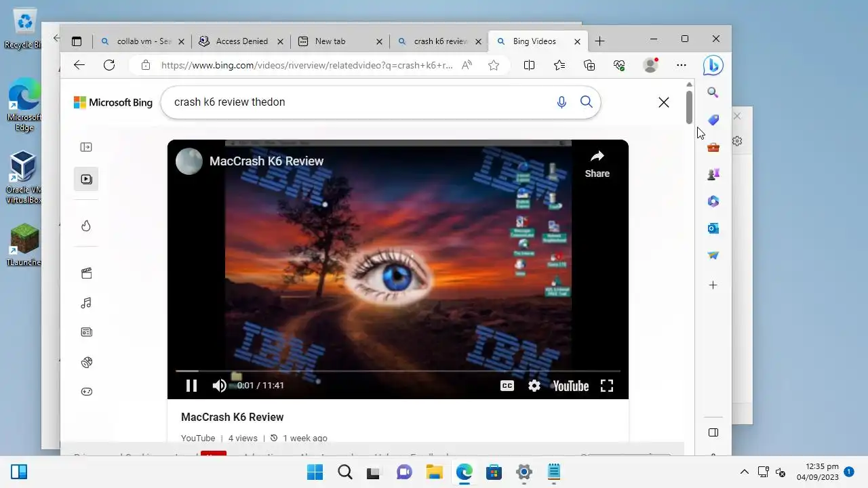
Task: Open split screen icon in Edge toolbar
Action: (530, 65)
